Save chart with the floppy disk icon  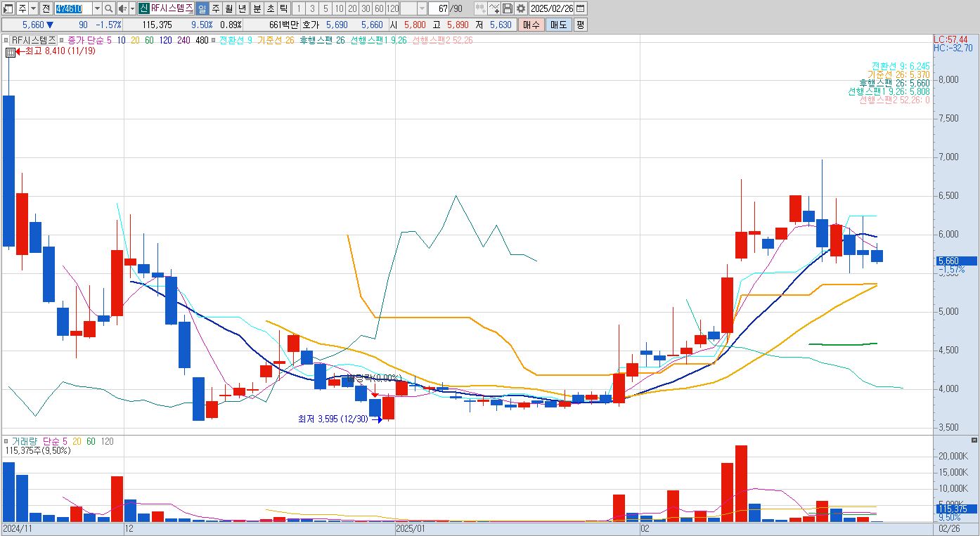point(508,8)
